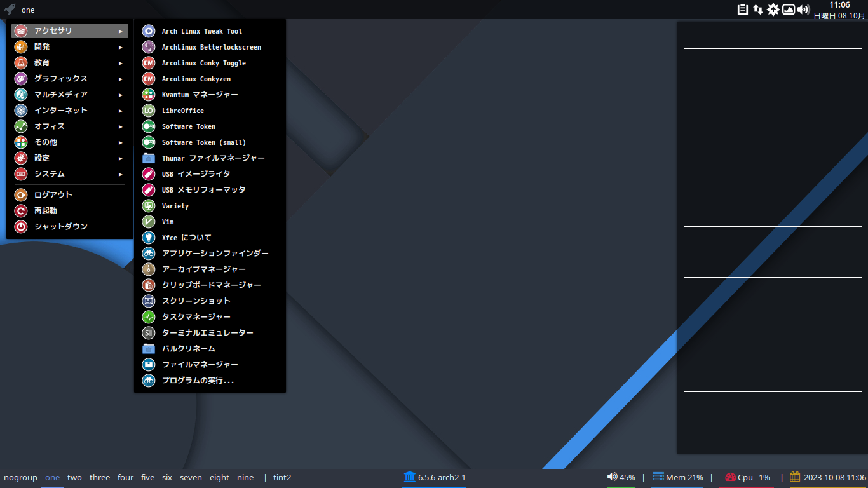Expand the マルチメディア submenu arrow

pyautogui.click(x=121, y=95)
